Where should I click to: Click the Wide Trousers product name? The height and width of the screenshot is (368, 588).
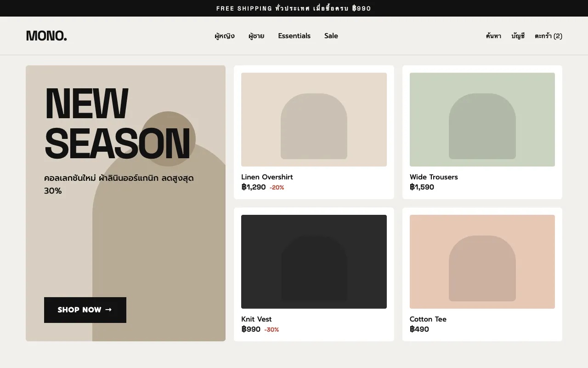pyautogui.click(x=434, y=177)
